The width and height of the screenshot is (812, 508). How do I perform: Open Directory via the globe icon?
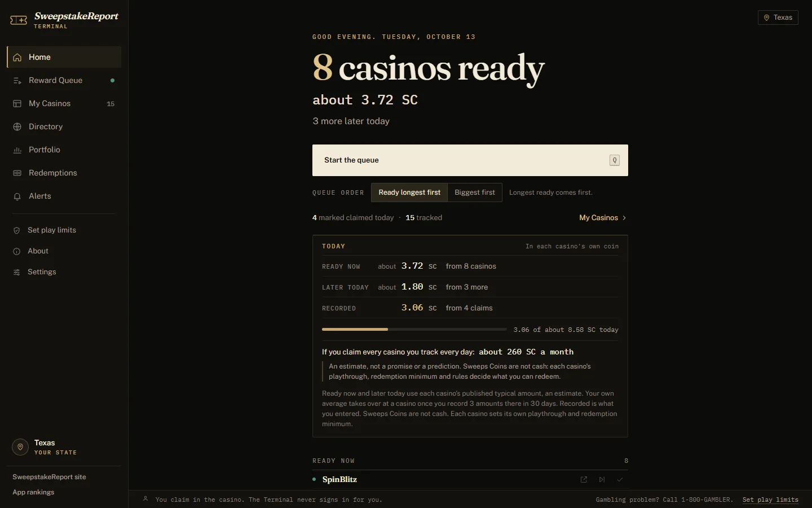17,127
